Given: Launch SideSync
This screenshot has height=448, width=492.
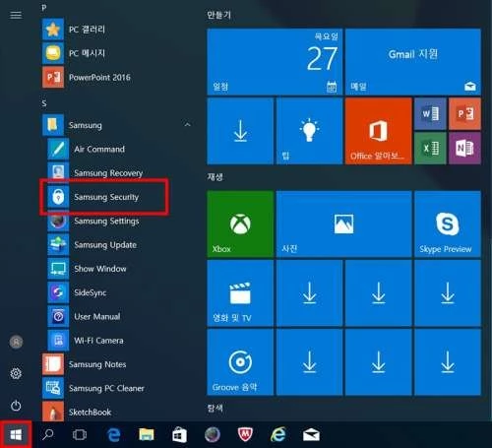Looking at the screenshot, I should pos(121,292).
